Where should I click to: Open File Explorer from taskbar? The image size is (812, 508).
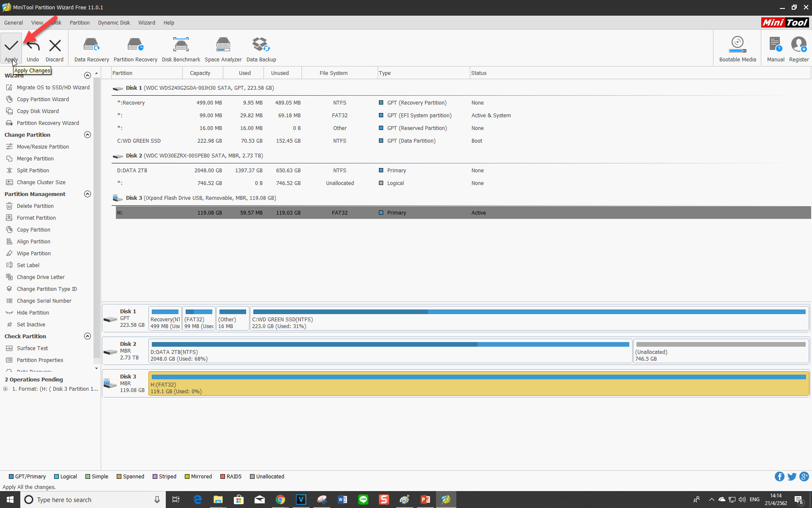tap(218, 500)
